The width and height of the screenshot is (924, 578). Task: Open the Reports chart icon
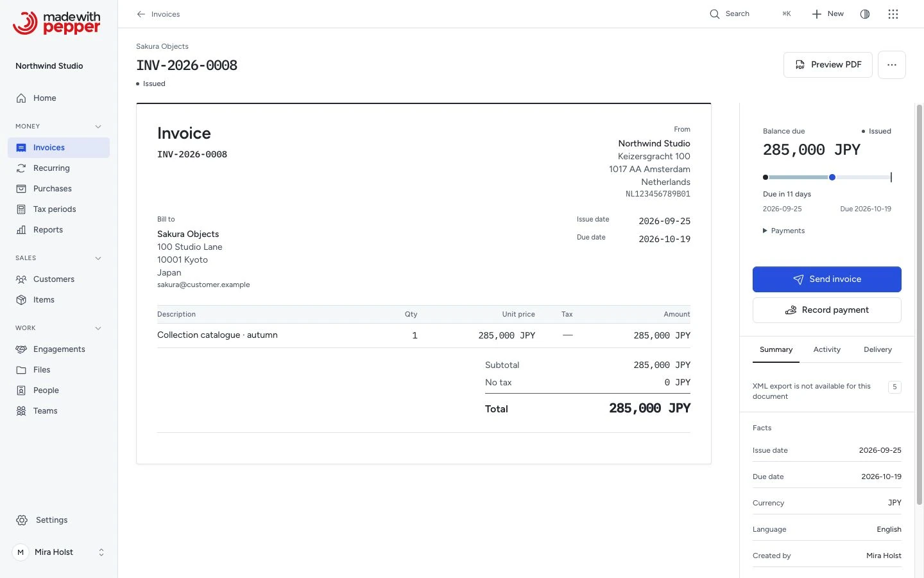pyautogui.click(x=21, y=230)
